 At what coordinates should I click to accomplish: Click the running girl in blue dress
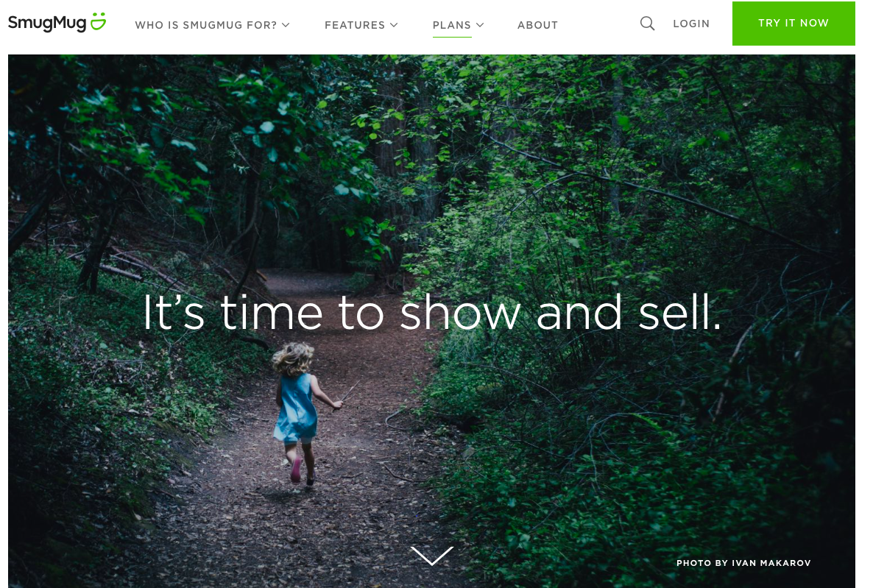pyautogui.click(x=301, y=413)
